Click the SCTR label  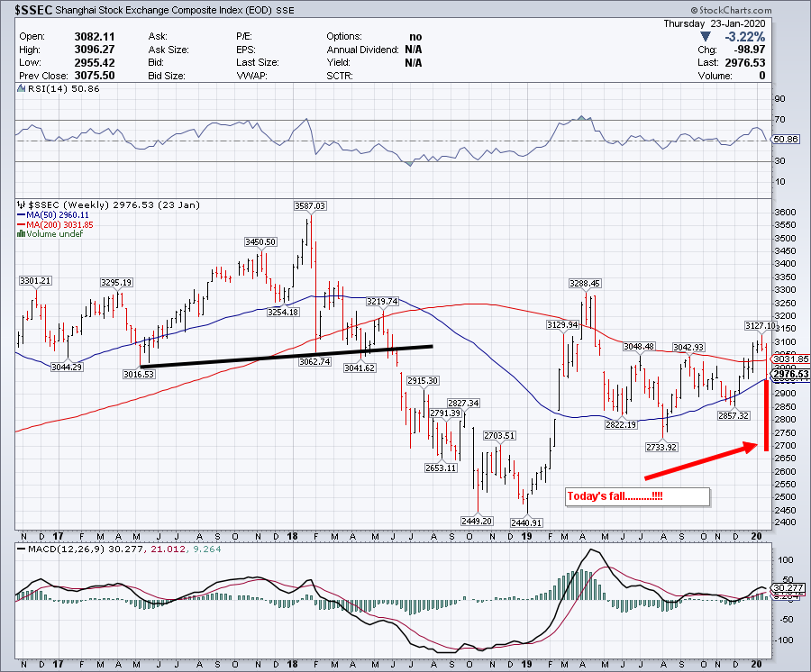click(x=340, y=76)
